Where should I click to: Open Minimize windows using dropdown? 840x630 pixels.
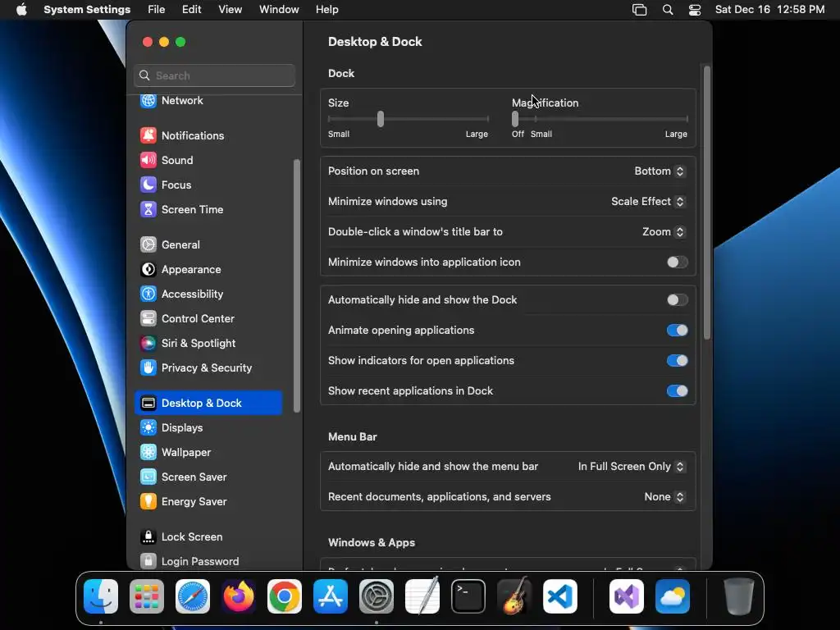click(x=648, y=202)
